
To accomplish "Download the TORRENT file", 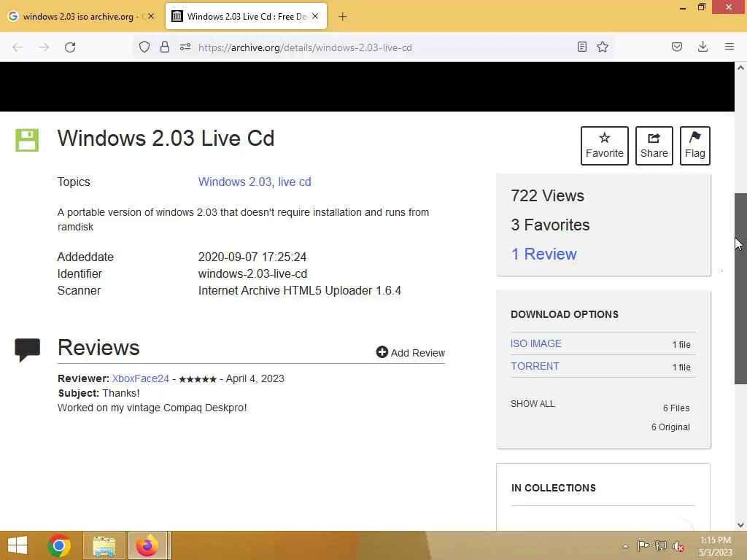I will tap(535, 366).
